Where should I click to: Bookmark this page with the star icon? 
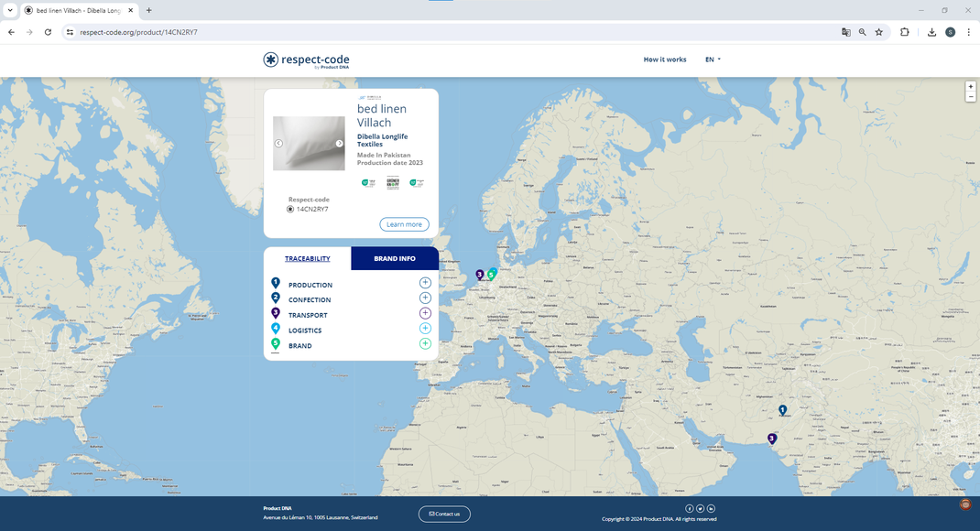[878, 32]
